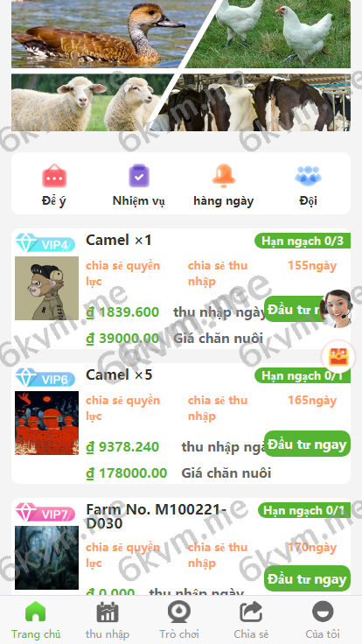Viewport: 362px width, 644px height.
Task: Open the floating treasure chest icon
Action: (x=338, y=356)
